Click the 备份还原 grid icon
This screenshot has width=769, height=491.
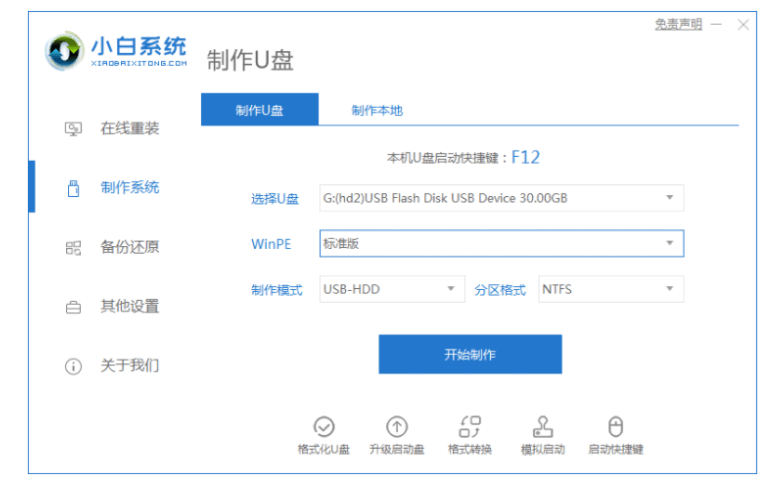(x=73, y=248)
